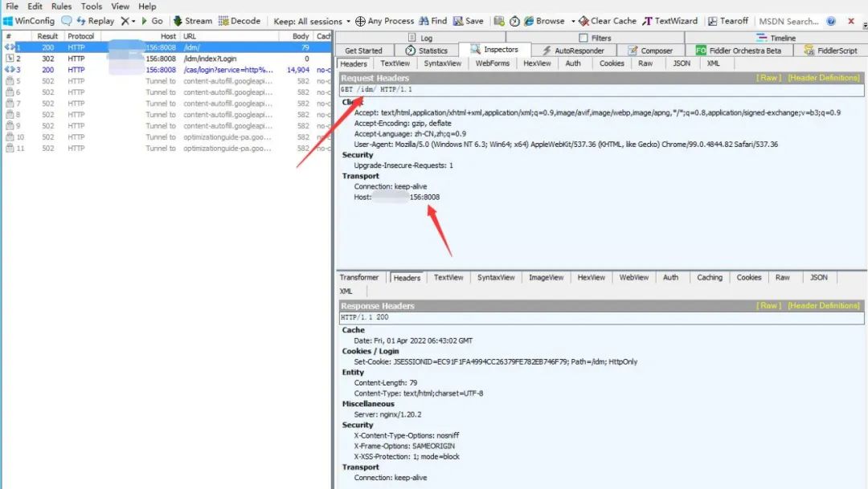This screenshot has width=868, height=489.
Task: Open the AutoResponder tab
Action: click(573, 51)
